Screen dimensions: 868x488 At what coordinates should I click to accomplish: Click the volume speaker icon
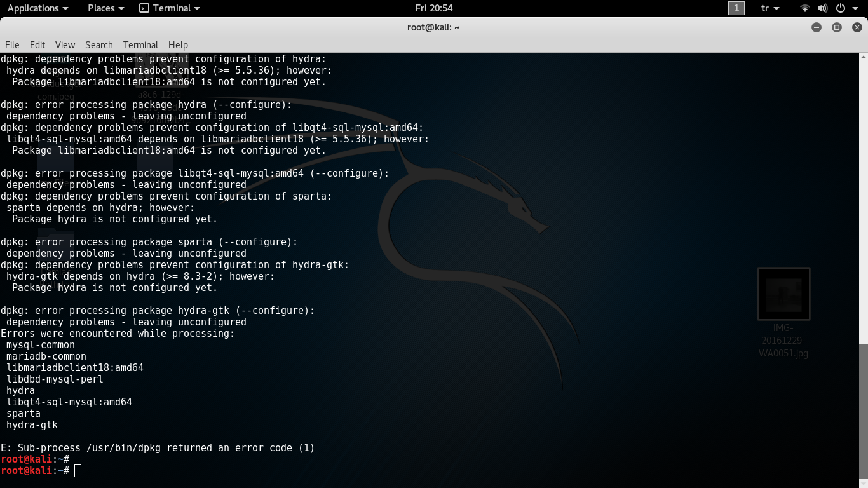pyautogui.click(x=822, y=8)
